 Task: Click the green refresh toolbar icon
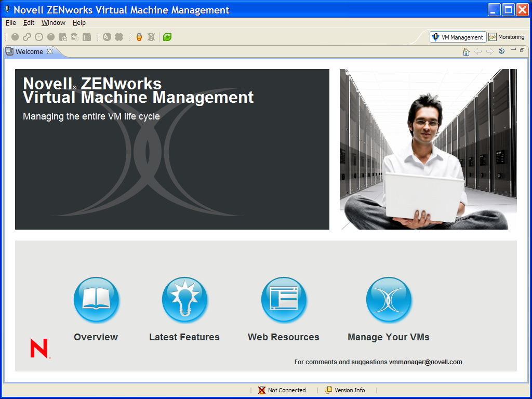coord(167,36)
